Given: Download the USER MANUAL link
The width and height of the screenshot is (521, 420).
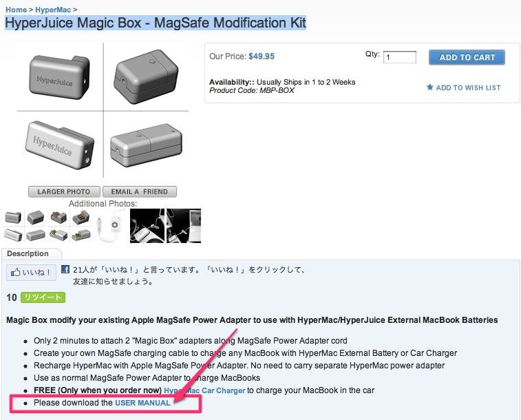Looking at the screenshot, I should (x=142, y=403).
